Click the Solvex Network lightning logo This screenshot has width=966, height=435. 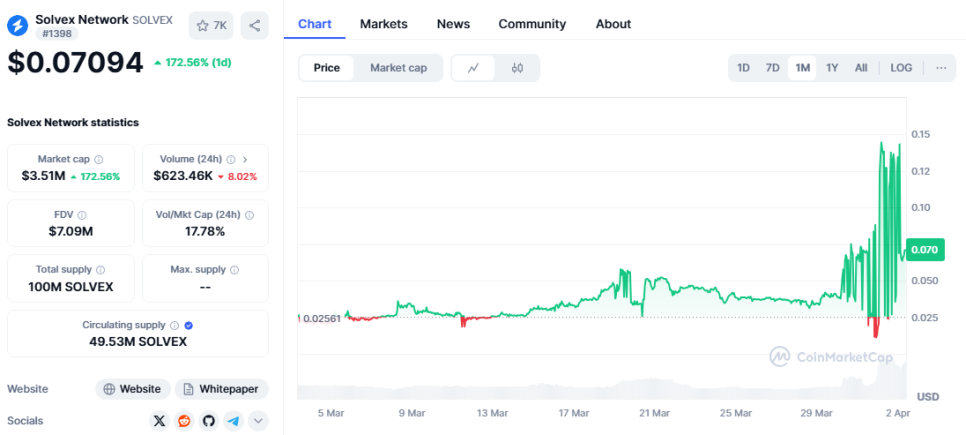pos(18,25)
